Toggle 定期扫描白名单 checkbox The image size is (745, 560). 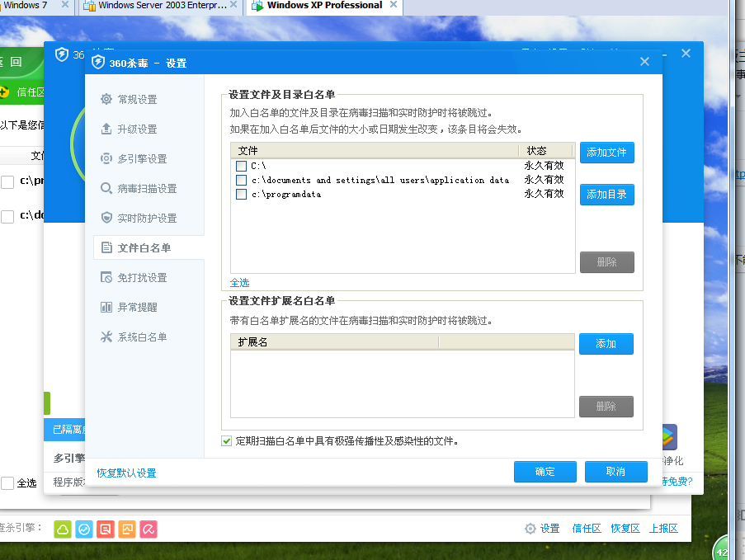tap(227, 440)
